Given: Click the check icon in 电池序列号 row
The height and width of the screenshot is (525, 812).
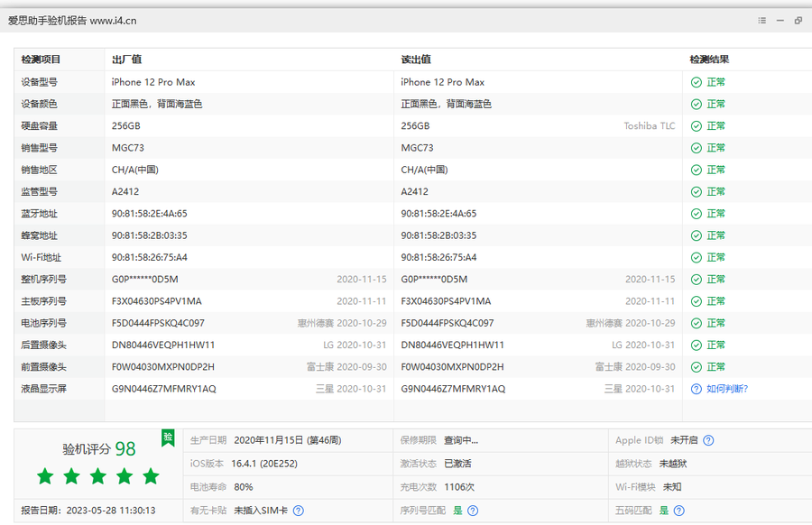Looking at the screenshot, I should [x=697, y=323].
